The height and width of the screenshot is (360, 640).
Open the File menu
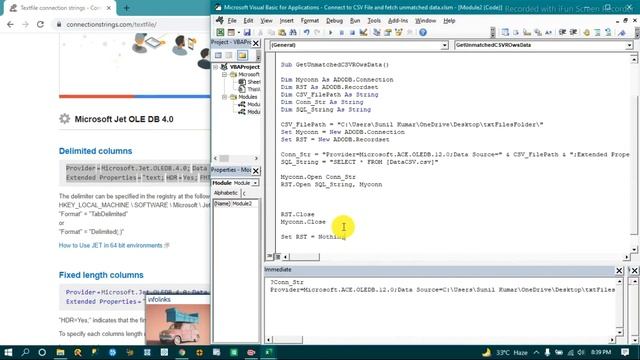[x=232, y=20]
